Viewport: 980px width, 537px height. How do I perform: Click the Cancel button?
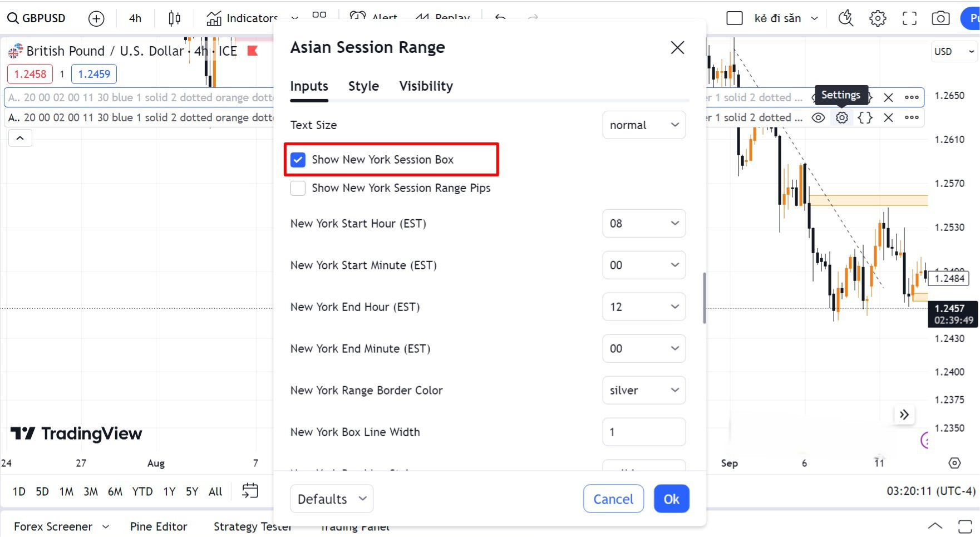tap(613, 499)
